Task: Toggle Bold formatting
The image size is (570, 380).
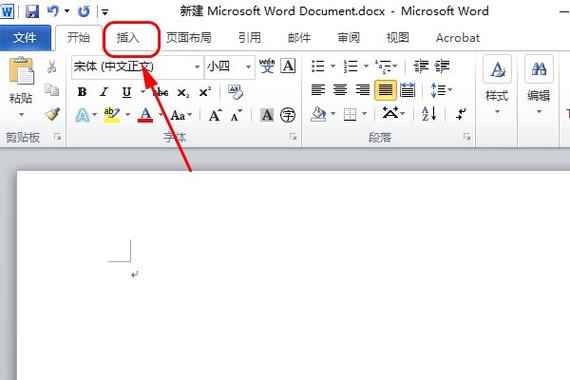Action: click(x=82, y=92)
